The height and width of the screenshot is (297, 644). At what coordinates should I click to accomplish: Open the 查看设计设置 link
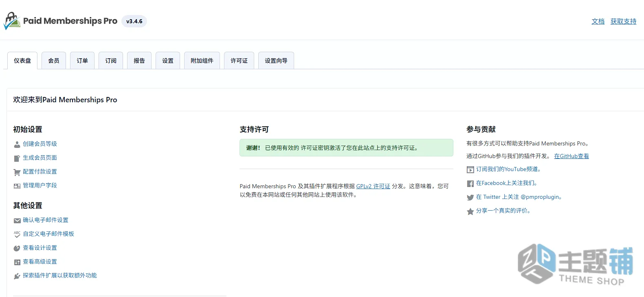click(x=40, y=248)
